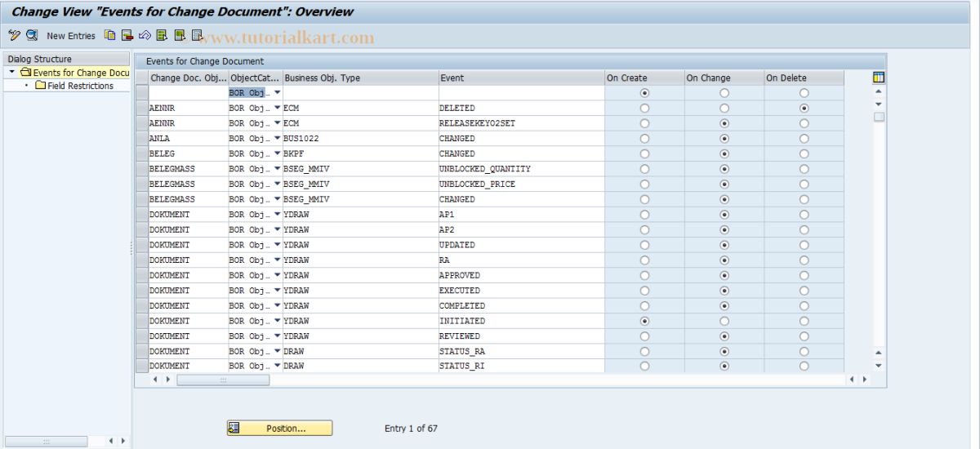
Task: Click row selector for STATUS_RA row
Action: (x=141, y=351)
